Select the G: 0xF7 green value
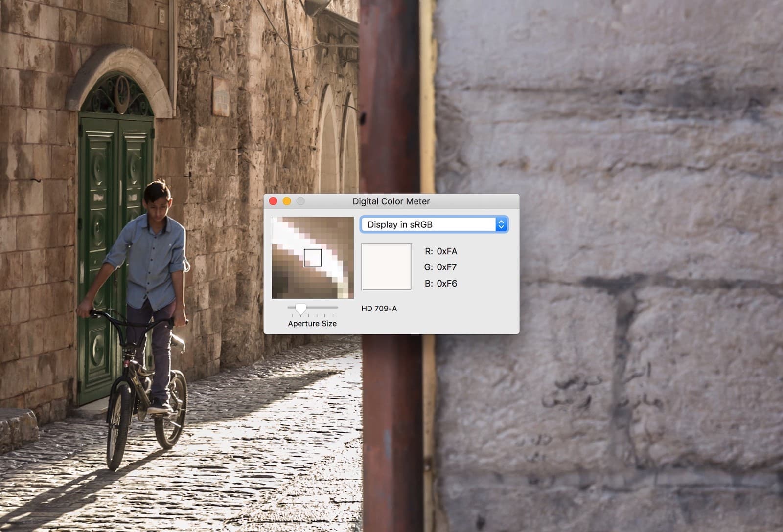The image size is (783, 532). (x=440, y=267)
